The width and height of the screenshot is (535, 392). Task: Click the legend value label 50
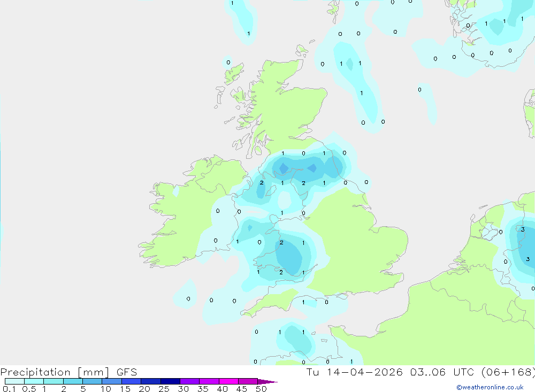tap(261, 389)
